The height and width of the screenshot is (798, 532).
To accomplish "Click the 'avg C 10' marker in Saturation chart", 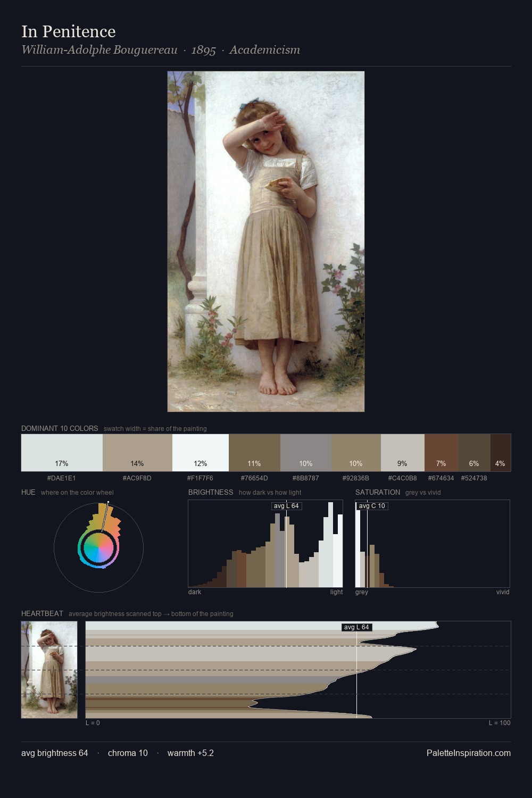I will [x=372, y=506].
